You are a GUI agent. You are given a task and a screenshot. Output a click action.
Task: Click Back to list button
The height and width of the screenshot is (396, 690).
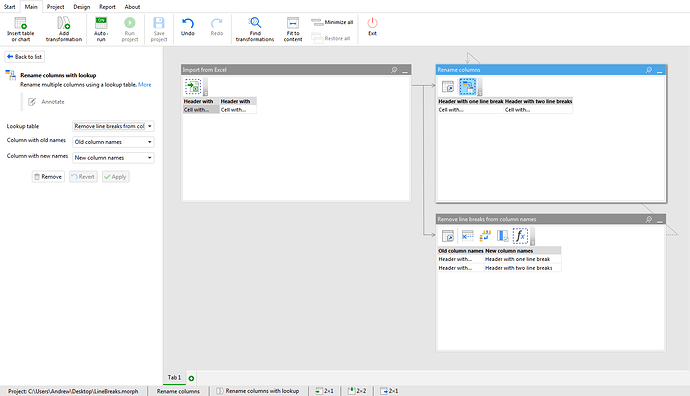pyautogui.click(x=25, y=57)
